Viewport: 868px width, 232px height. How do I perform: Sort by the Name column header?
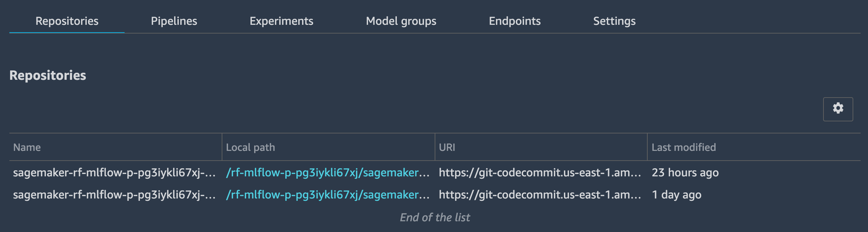tap(27, 148)
